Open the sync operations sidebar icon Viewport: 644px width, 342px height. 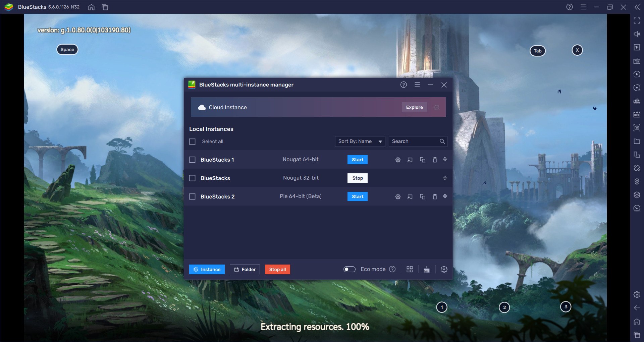coord(637,88)
